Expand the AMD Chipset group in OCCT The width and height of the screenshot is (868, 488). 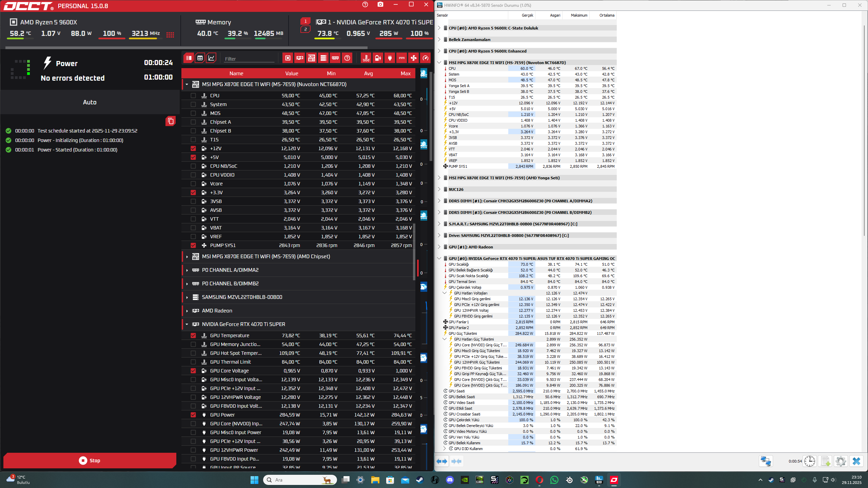point(187,257)
